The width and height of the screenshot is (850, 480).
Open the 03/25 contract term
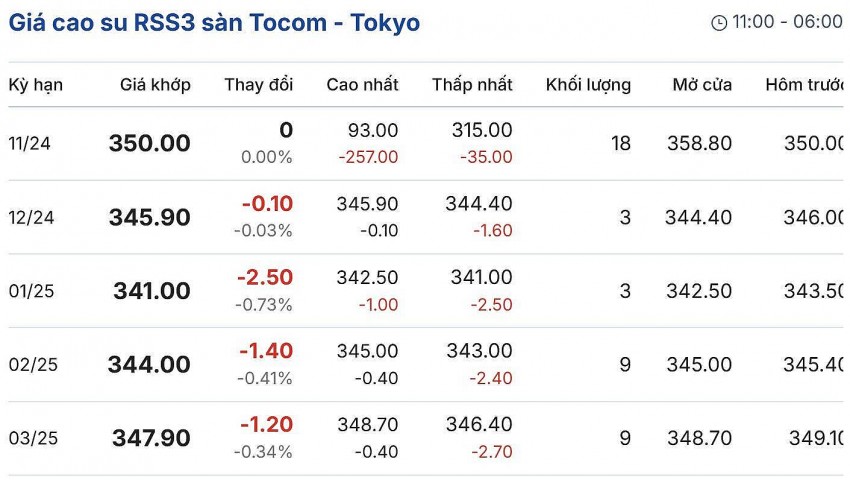tap(32, 439)
